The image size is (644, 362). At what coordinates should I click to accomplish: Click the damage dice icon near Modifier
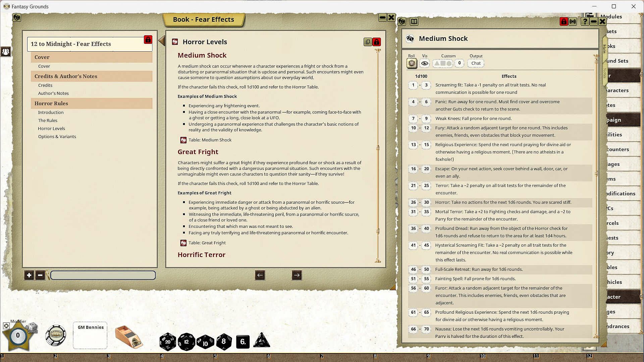coord(33,327)
